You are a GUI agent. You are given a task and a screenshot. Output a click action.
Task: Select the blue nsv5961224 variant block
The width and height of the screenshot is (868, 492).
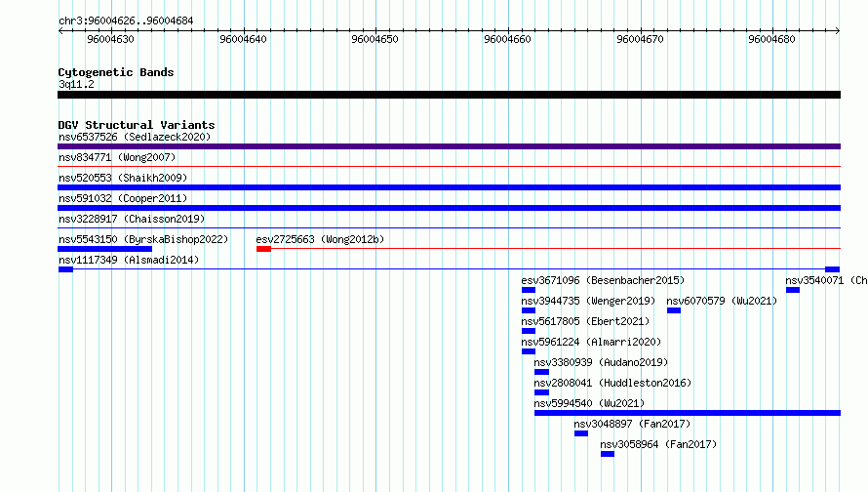coord(529,351)
